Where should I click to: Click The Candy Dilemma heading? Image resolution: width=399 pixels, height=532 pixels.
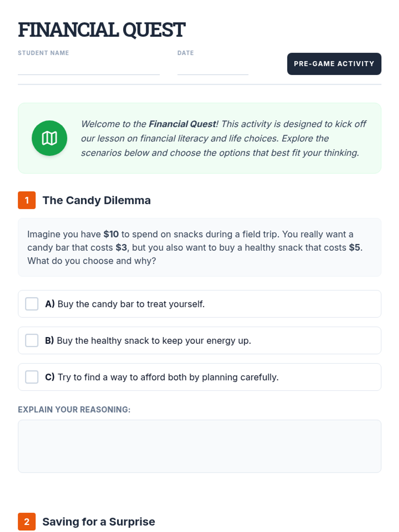click(x=96, y=200)
